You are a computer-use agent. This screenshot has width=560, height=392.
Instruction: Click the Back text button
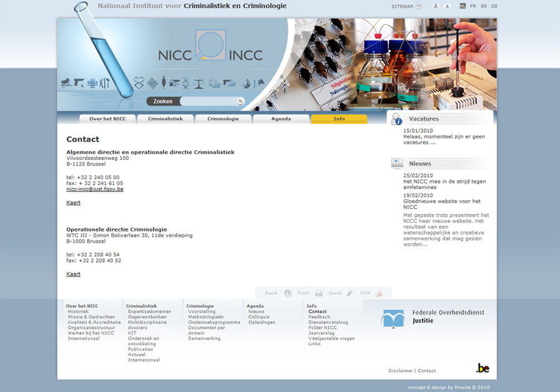pyautogui.click(x=271, y=293)
